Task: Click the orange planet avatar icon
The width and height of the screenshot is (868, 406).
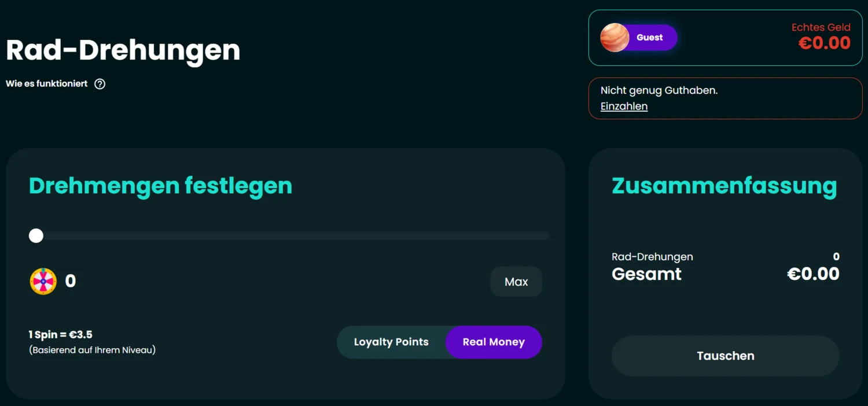Action: pos(615,38)
